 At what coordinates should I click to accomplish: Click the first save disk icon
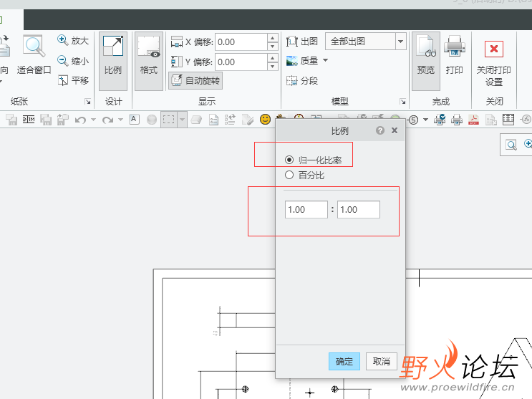coord(11,120)
